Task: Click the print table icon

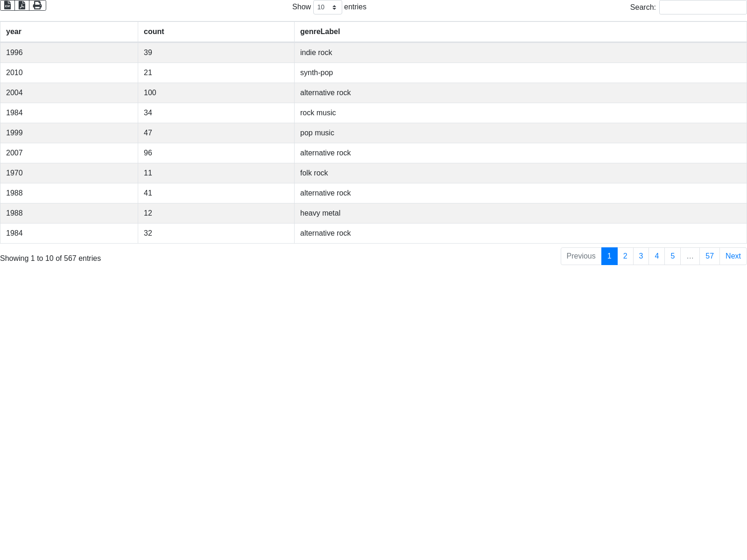Action: (x=37, y=5)
